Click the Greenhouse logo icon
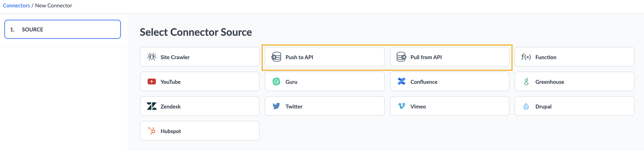This screenshot has width=644, height=151. 526,81
